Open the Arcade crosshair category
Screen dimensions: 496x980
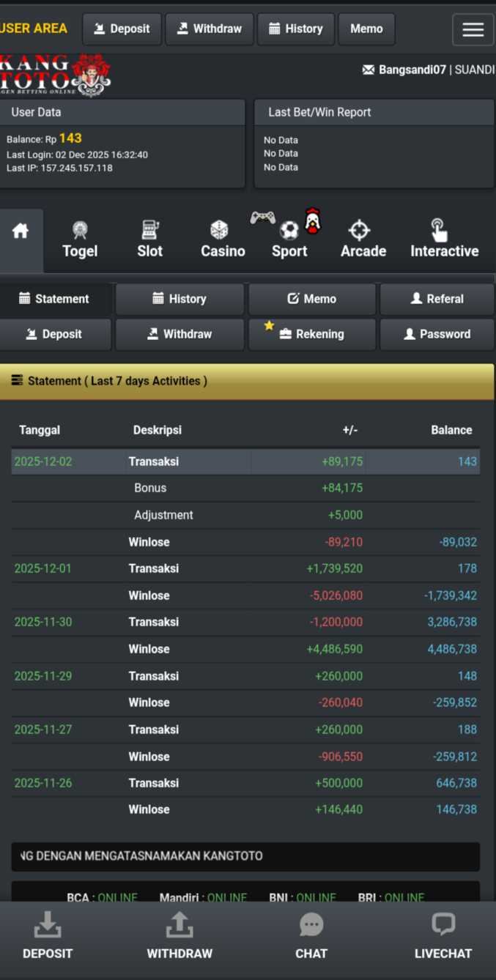point(363,240)
